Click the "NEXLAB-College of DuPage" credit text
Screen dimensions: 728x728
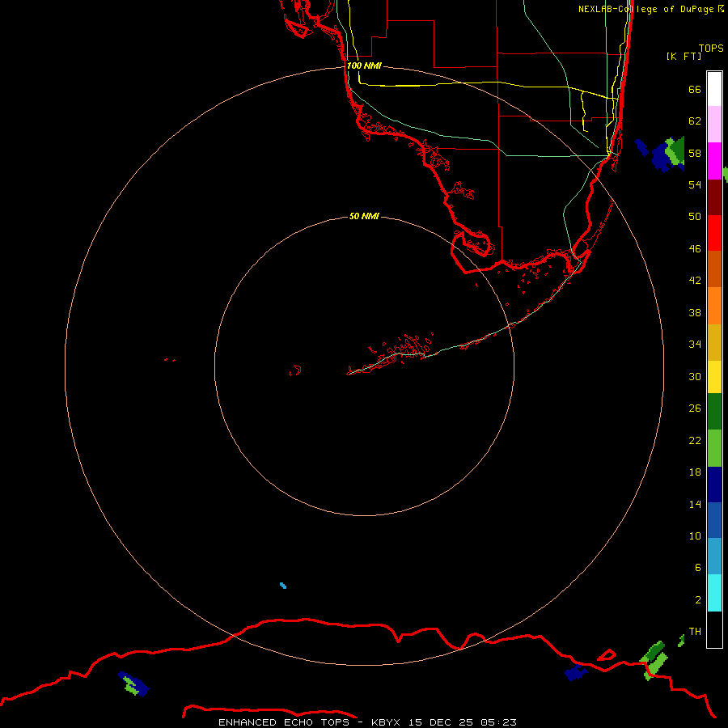pos(645,9)
